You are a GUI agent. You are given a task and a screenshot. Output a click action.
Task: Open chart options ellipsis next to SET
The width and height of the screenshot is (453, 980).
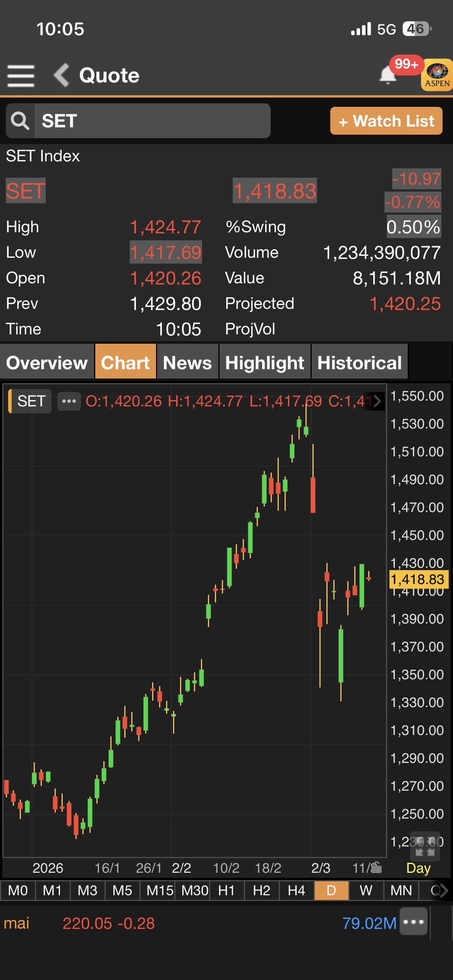[x=69, y=401]
